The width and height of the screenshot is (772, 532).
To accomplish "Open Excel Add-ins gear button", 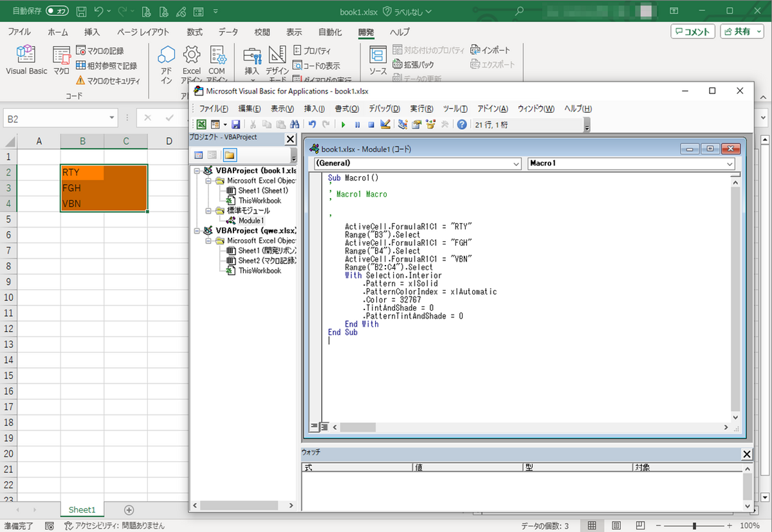I will pyautogui.click(x=192, y=63).
